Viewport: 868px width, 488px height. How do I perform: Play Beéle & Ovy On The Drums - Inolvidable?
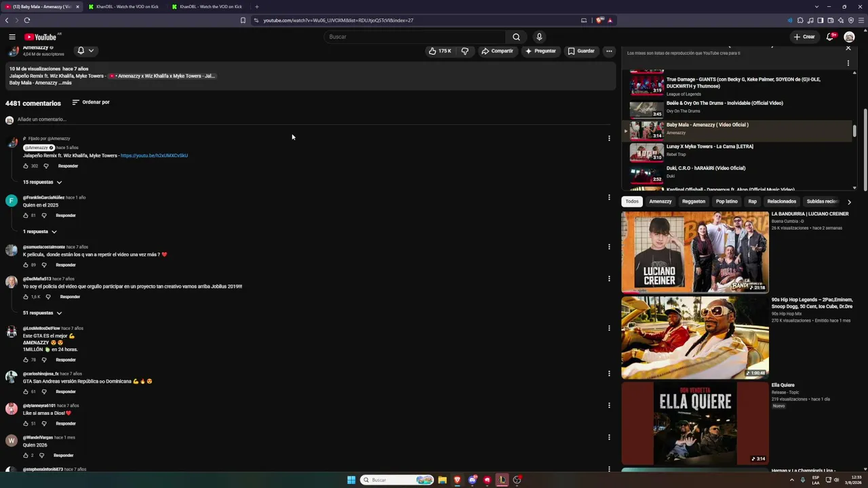[736, 108]
